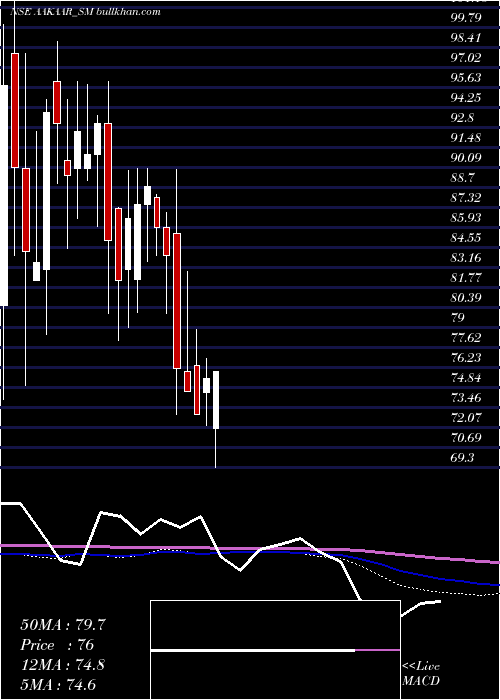
Task: Click the 50MA : 79.7 readout
Action: coord(63,625)
